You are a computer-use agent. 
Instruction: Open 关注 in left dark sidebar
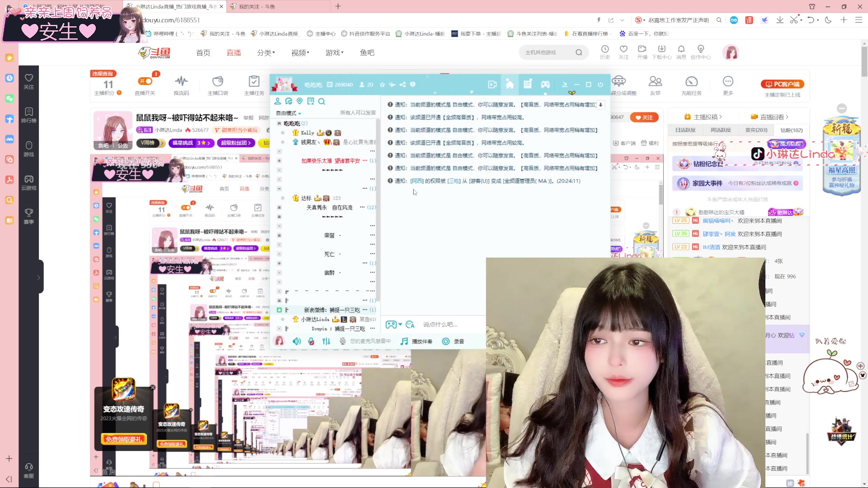point(29,81)
